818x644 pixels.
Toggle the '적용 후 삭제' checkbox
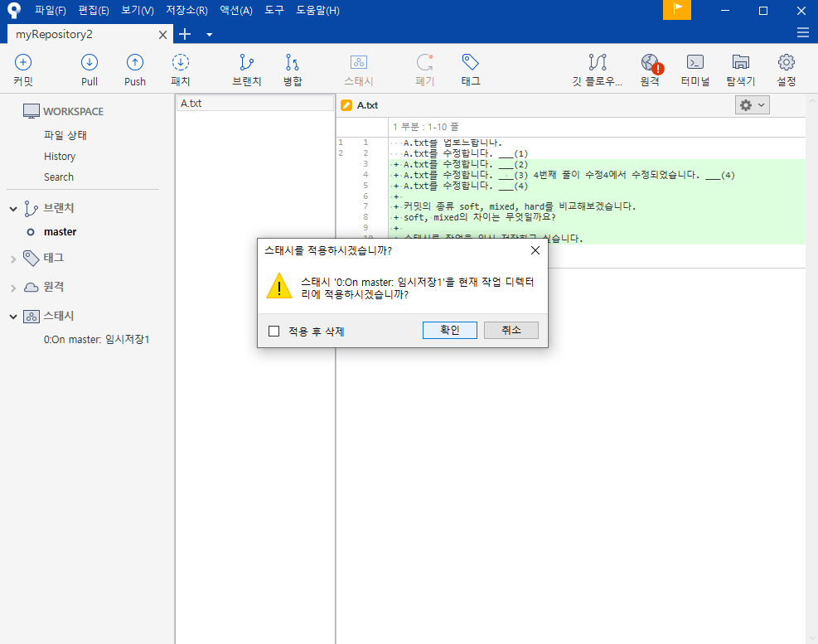click(x=273, y=332)
